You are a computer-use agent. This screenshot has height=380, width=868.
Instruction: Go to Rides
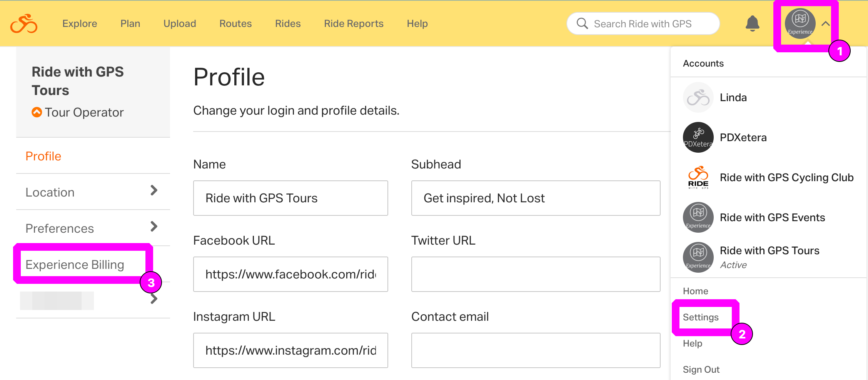(x=288, y=23)
